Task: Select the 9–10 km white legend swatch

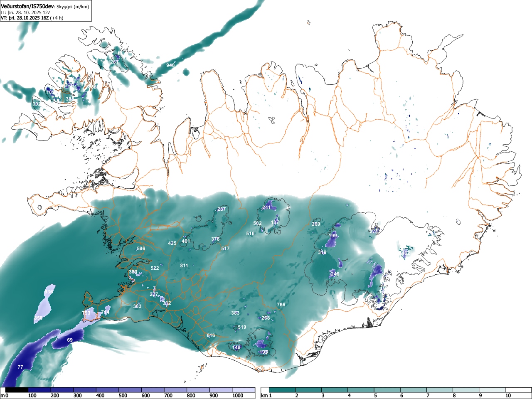Action: (x=492, y=390)
